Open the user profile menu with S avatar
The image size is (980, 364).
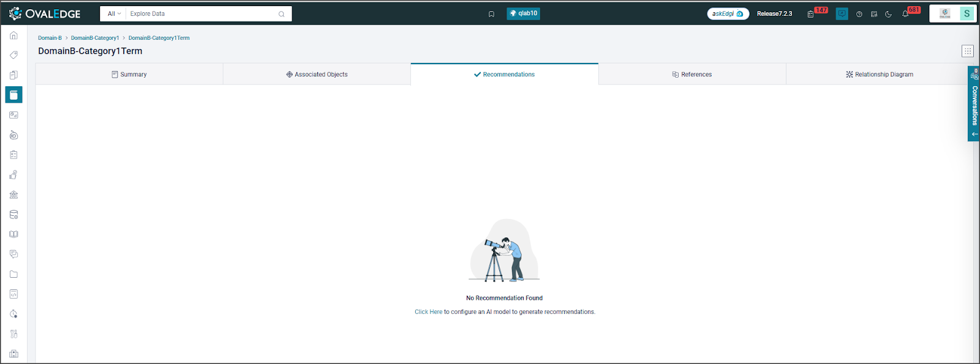pyautogui.click(x=967, y=13)
